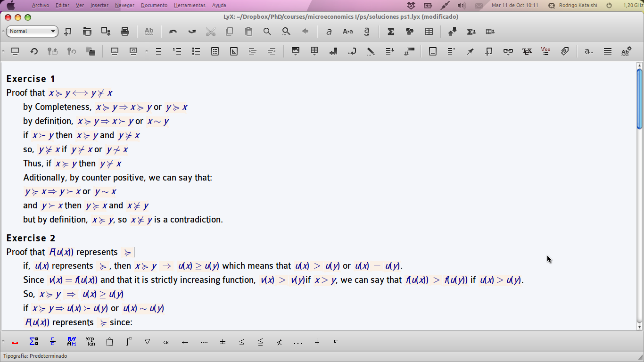This screenshot has height=362, width=644.
Task: Insert label bookmark-plus icon
Action: tap(333, 51)
